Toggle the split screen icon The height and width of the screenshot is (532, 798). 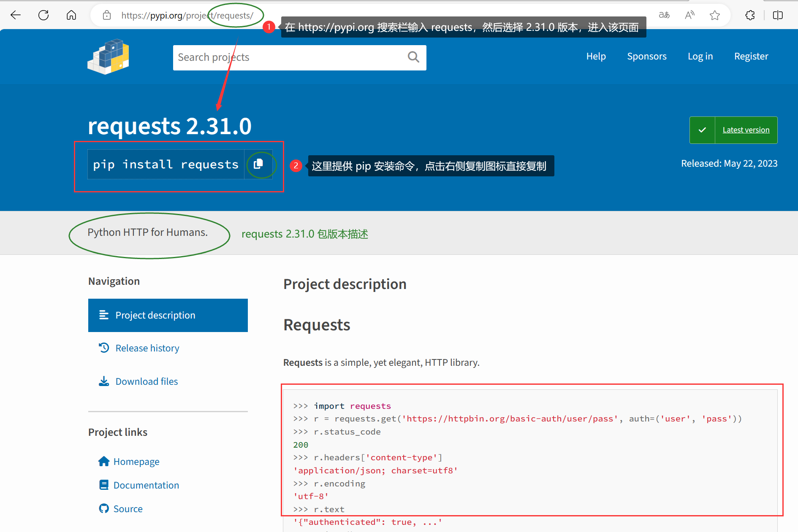click(x=778, y=16)
